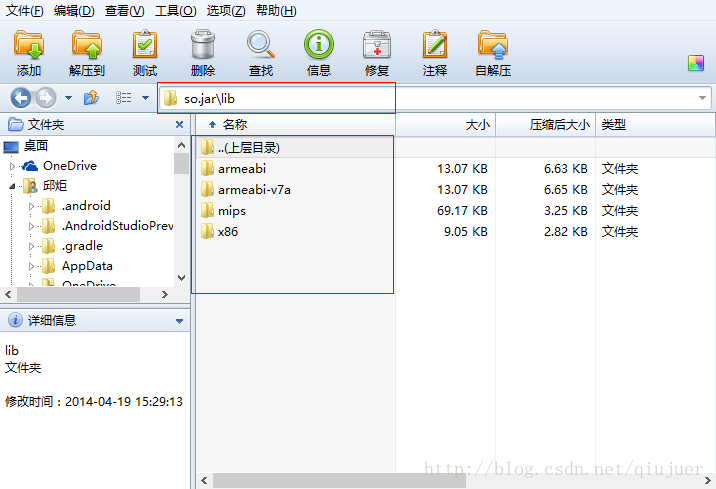Viewport: 716px width, 489px height.
Task: Open the 工具(O) menu
Action: point(176,11)
